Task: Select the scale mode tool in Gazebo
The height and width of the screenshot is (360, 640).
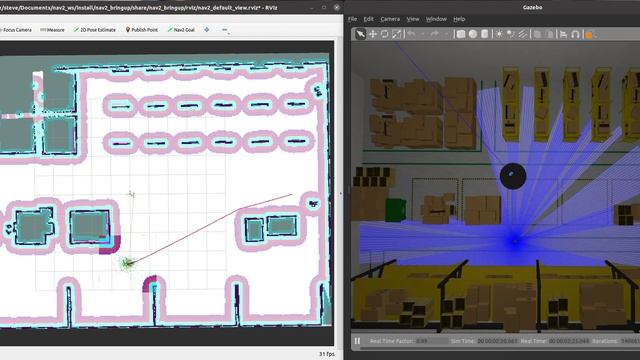Action: (x=397, y=34)
